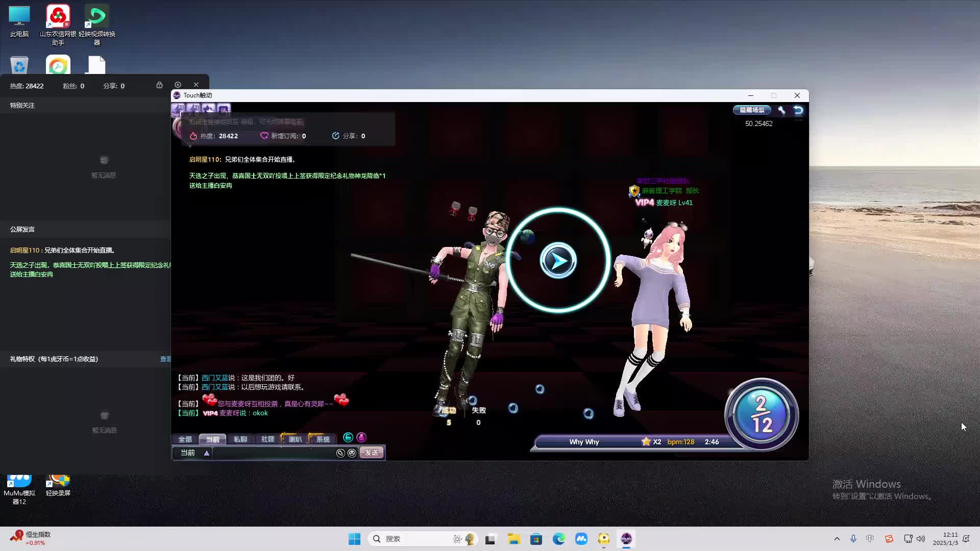The width and height of the screenshot is (980, 551).
Task: Click the emoji smiley icon in chat
Action: [x=352, y=453]
